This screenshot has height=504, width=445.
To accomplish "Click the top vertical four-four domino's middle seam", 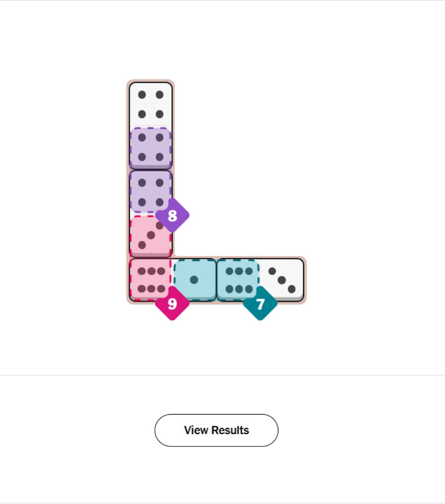I will tap(151, 126).
